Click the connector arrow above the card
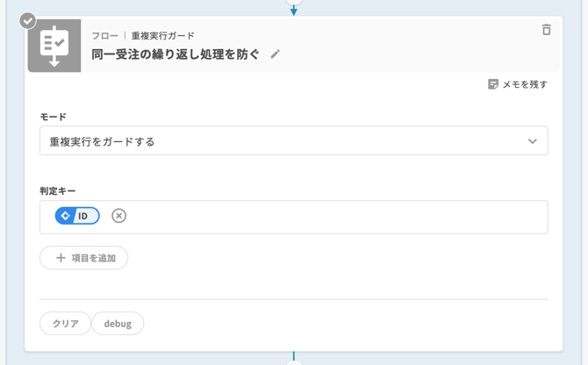 [x=294, y=10]
